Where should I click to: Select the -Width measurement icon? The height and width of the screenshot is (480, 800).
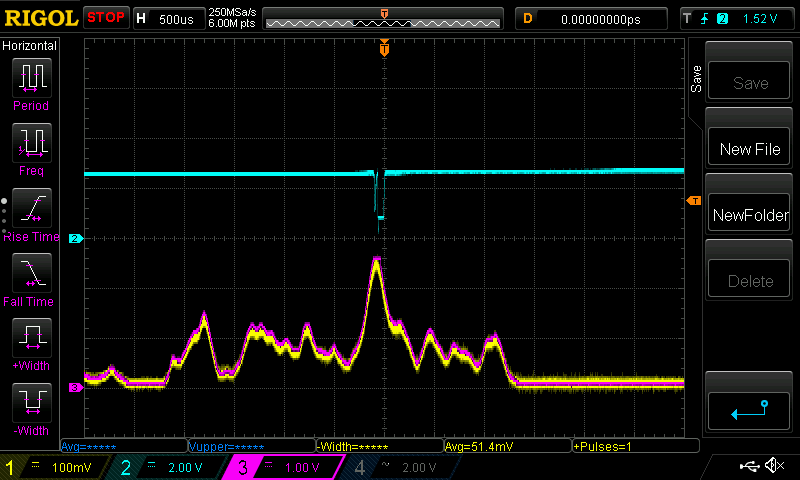pyautogui.click(x=32, y=402)
